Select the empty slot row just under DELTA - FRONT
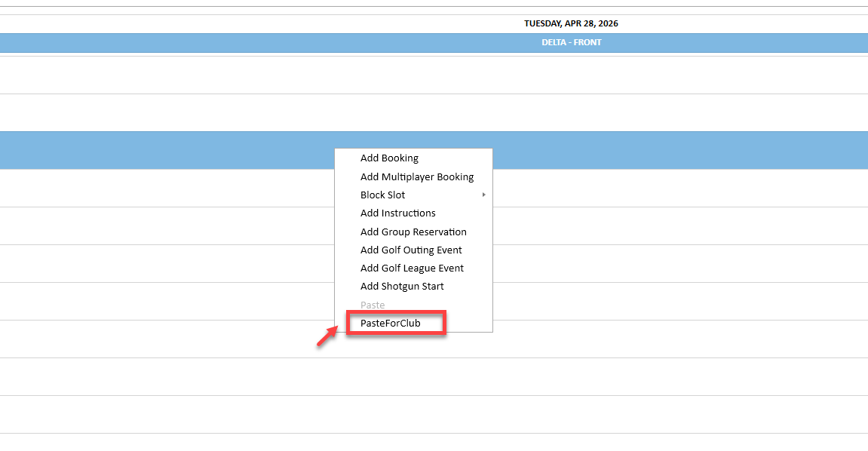 434,75
